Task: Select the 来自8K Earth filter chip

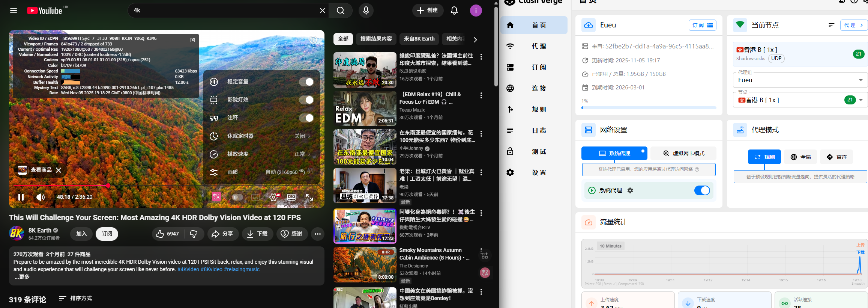Action: (x=419, y=39)
